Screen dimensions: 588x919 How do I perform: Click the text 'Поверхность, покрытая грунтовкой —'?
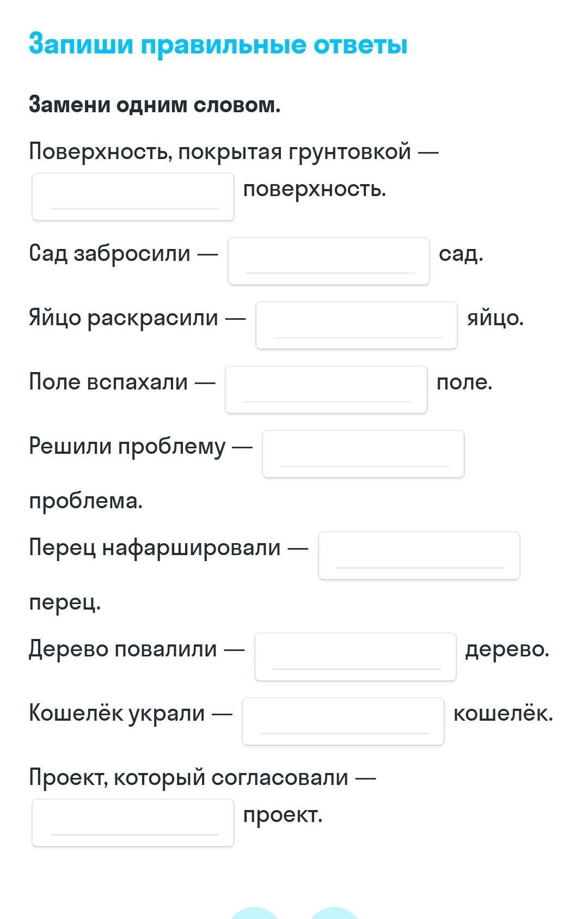234,151
